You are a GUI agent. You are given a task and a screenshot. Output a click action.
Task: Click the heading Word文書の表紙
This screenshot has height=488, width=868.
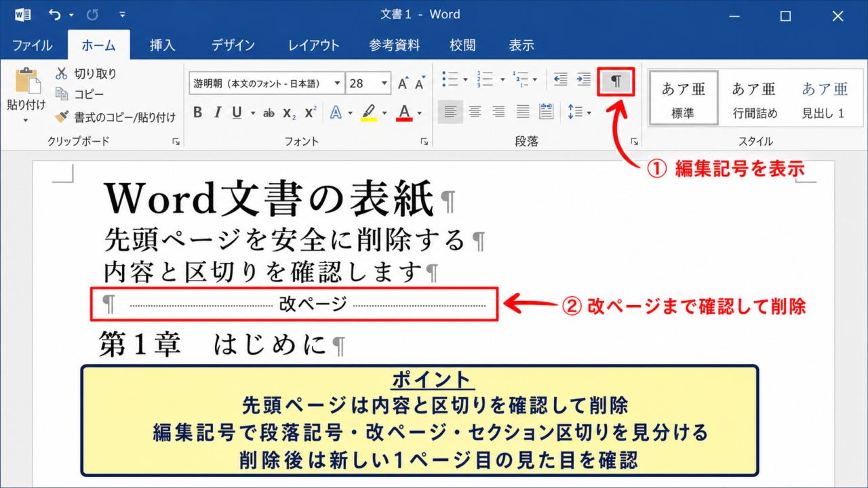click(269, 199)
